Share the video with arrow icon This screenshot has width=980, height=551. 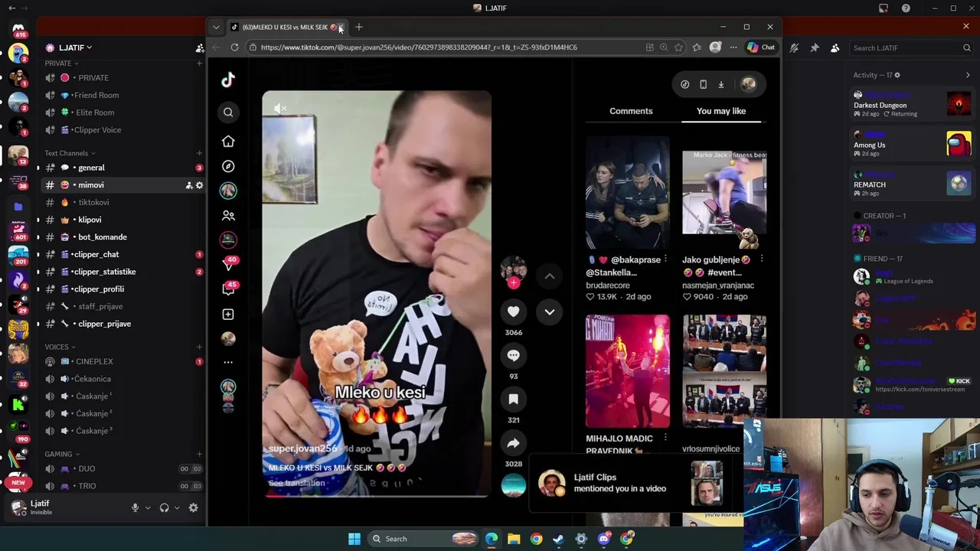point(513,443)
